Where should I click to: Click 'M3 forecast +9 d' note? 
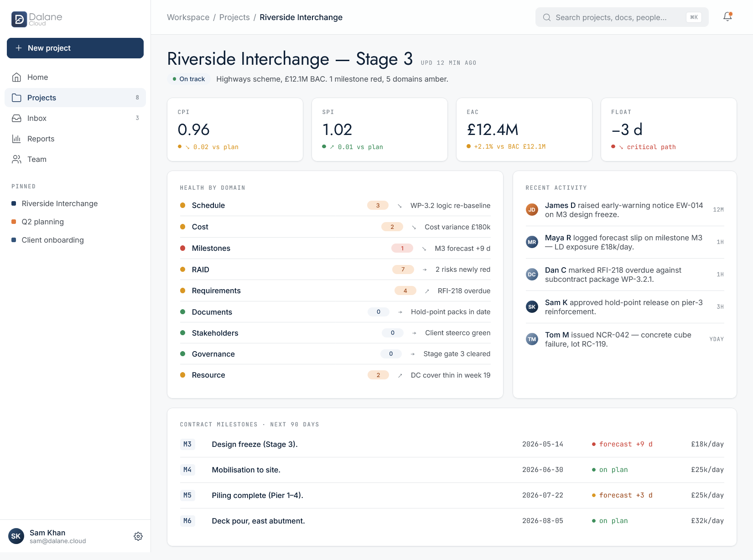pyautogui.click(x=462, y=249)
